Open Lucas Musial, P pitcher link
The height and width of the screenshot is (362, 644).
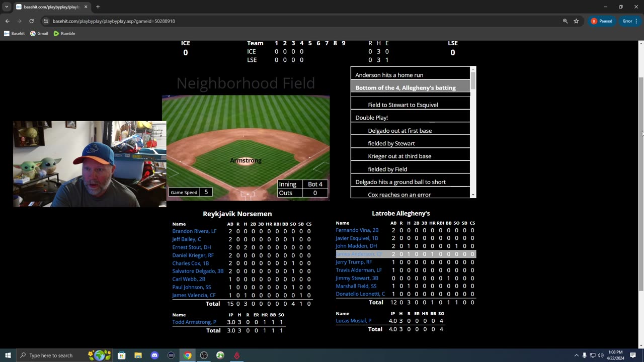click(354, 321)
